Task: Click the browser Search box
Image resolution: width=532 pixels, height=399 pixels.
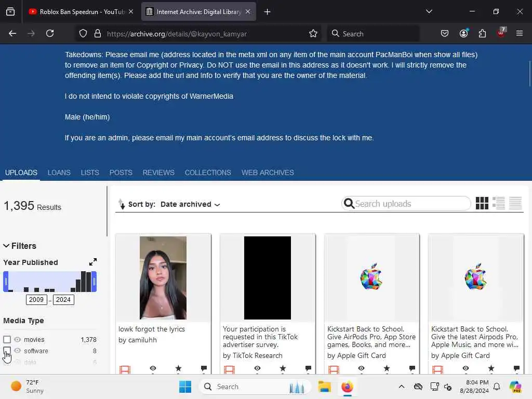Action: pyautogui.click(x=373, y=34)
